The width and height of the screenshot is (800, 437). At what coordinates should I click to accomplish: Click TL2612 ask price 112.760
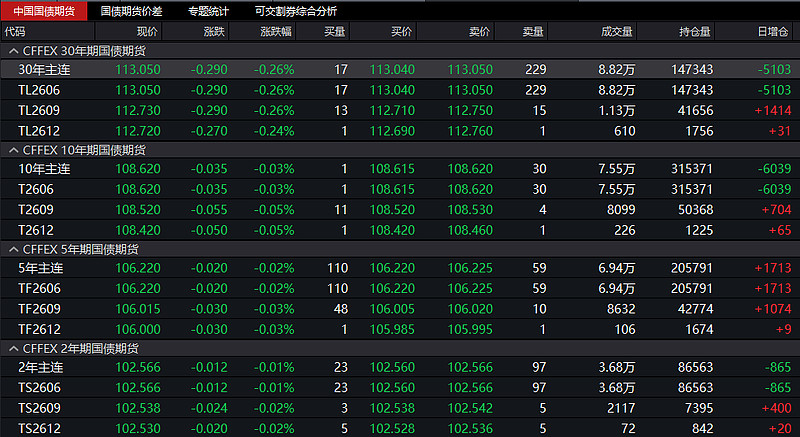pos(470,131)
